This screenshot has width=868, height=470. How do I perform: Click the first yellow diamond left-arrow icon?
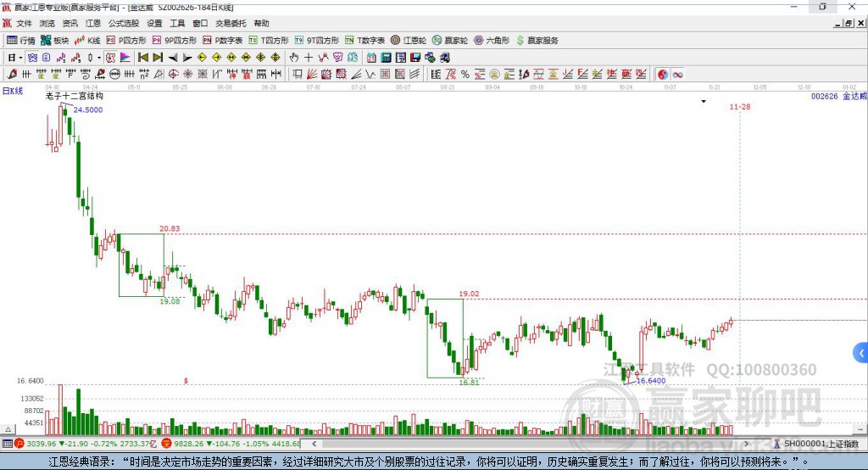point(202,58)
